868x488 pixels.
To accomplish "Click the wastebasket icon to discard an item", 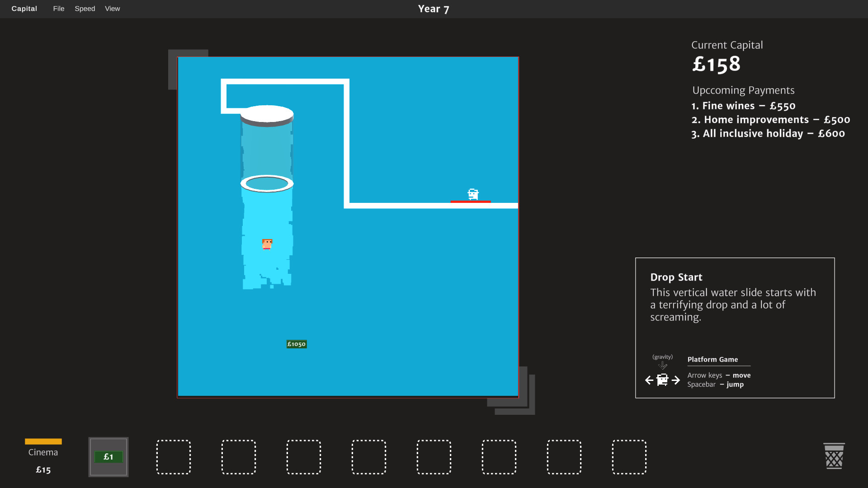I will (834, 456).
